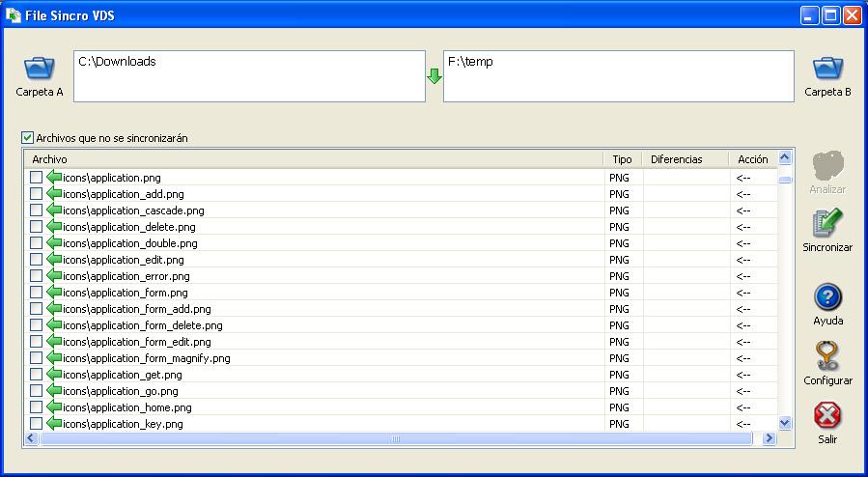This screenshot has height=477, width=868.
Task: Click the Sincronizar icon
Action: [827, 224]
